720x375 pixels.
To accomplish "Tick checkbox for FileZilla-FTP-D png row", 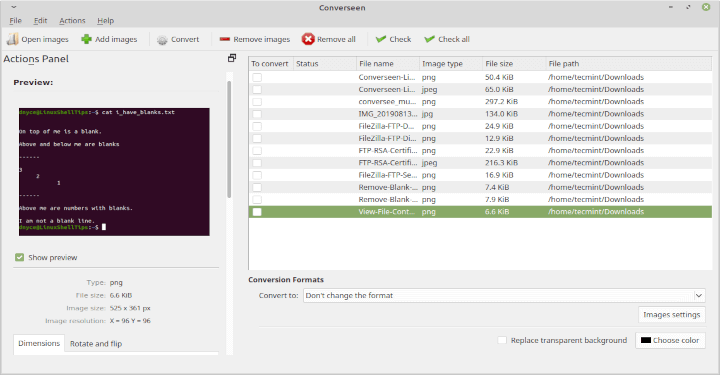I will pos(257,126).
